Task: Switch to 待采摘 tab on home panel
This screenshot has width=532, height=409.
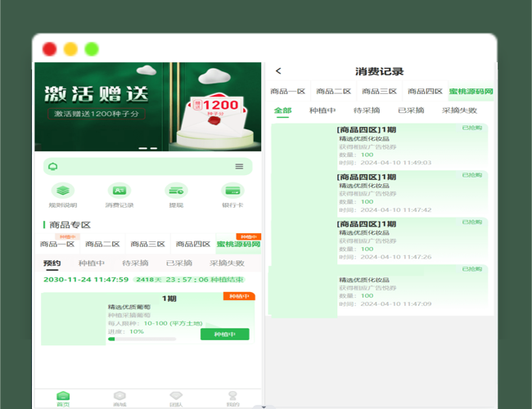Action: point(135,263)
